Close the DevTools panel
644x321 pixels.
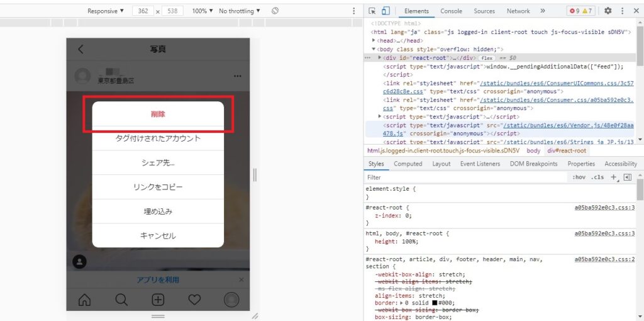point(636,11)
